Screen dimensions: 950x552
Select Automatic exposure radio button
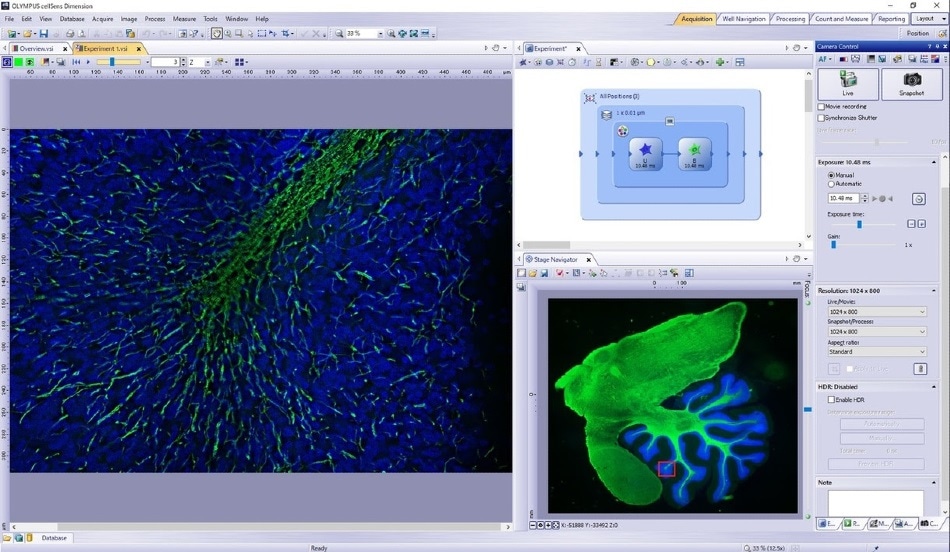click(x=831, y=184)
